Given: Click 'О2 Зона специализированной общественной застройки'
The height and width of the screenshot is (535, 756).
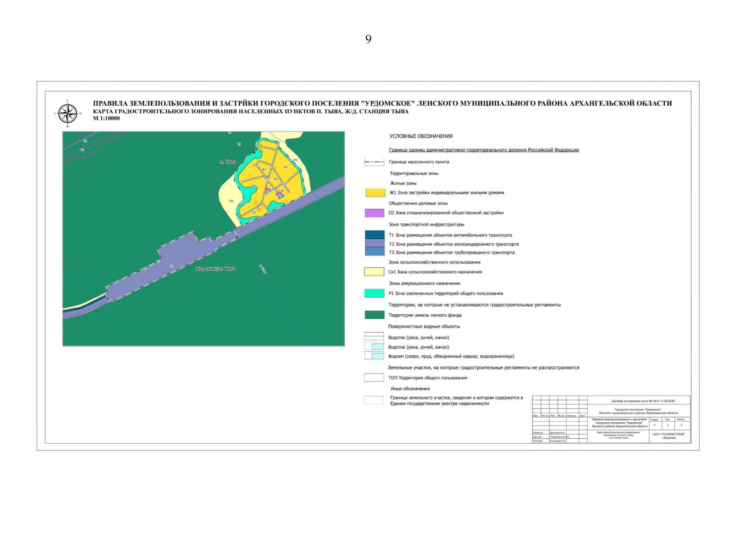Looking at the screenshot, I should (446, 213).
